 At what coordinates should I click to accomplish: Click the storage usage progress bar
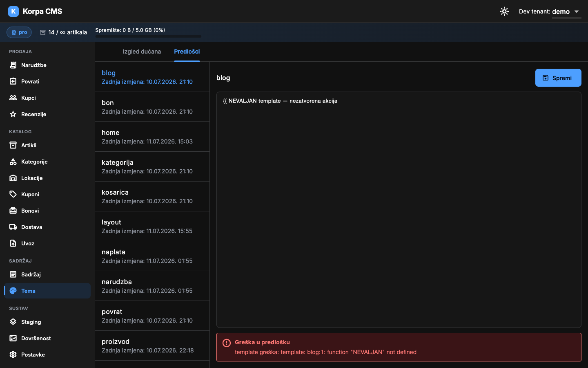pos(148,36)
